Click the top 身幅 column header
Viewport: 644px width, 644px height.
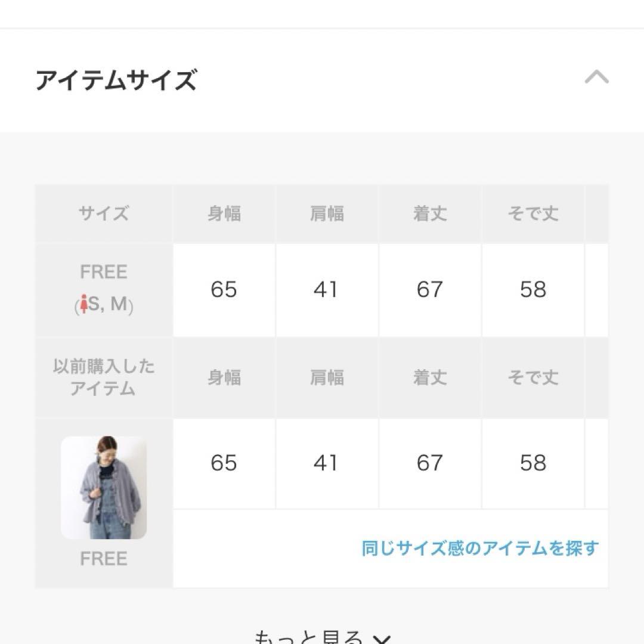(224, 213)
